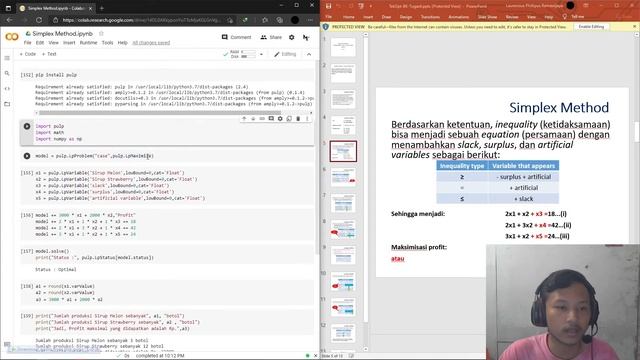Add a new Code cell

28,54
